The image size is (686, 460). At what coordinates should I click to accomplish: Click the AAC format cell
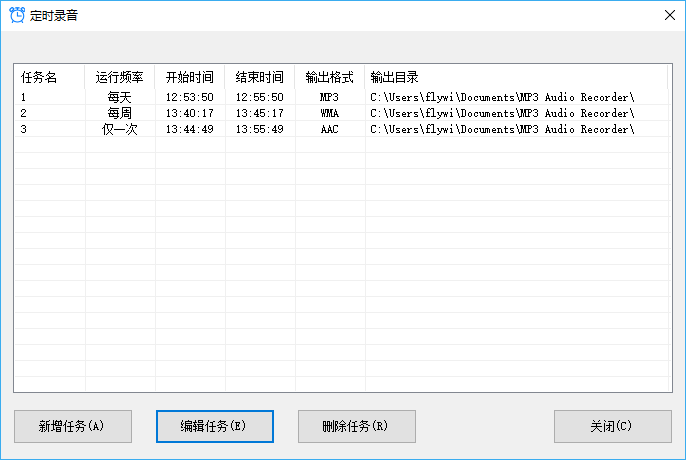[x=330, y=129]
